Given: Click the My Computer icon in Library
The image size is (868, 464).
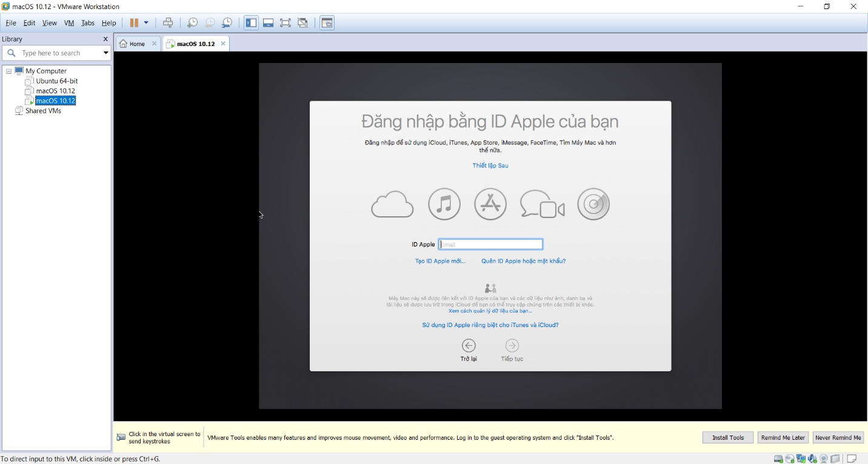Looking at the screenshot, I should [x=19, y=71].
